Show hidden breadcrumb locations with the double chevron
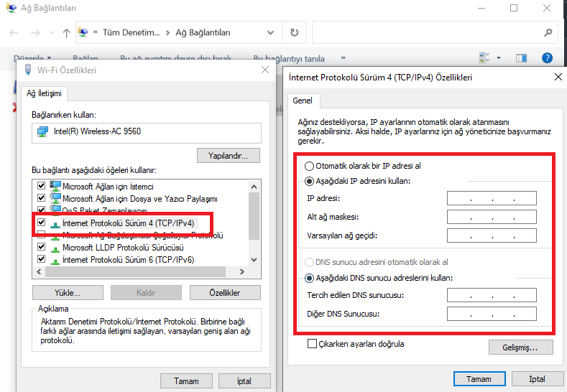 click(96, 32)
